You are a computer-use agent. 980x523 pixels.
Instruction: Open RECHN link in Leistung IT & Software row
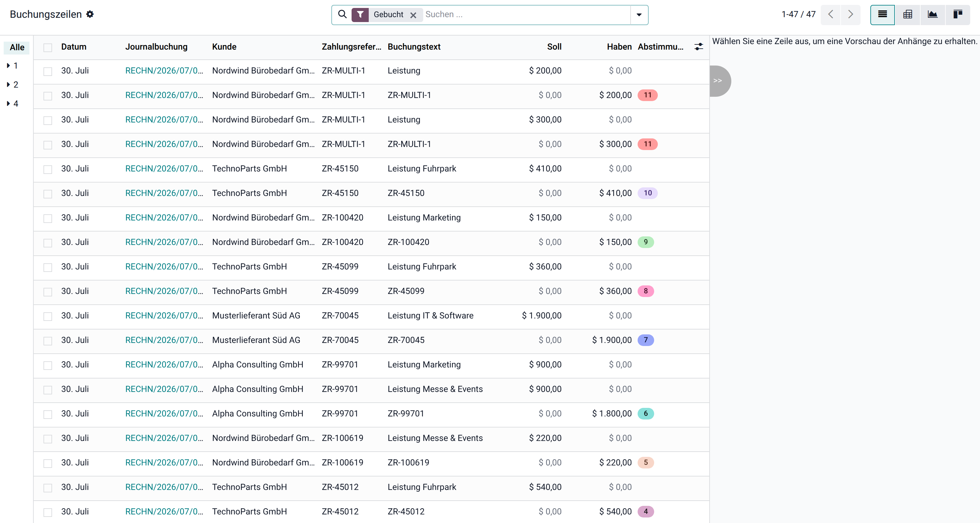coord(164,316)
